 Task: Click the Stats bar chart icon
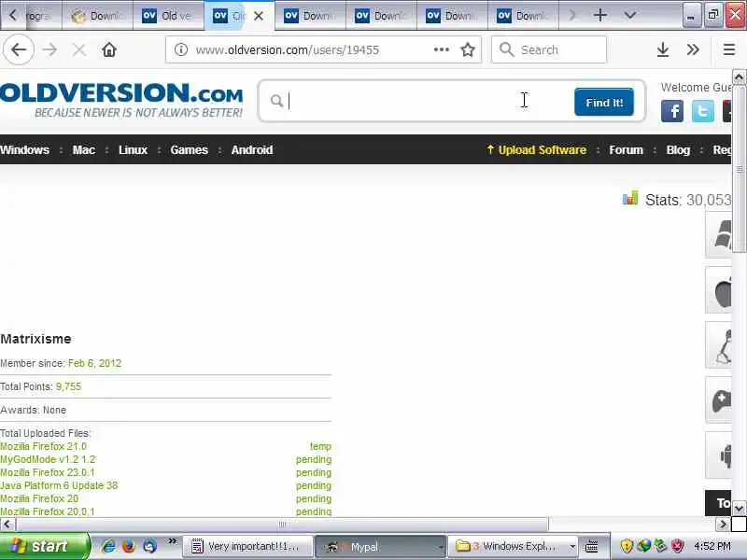[x=629, y=199]
